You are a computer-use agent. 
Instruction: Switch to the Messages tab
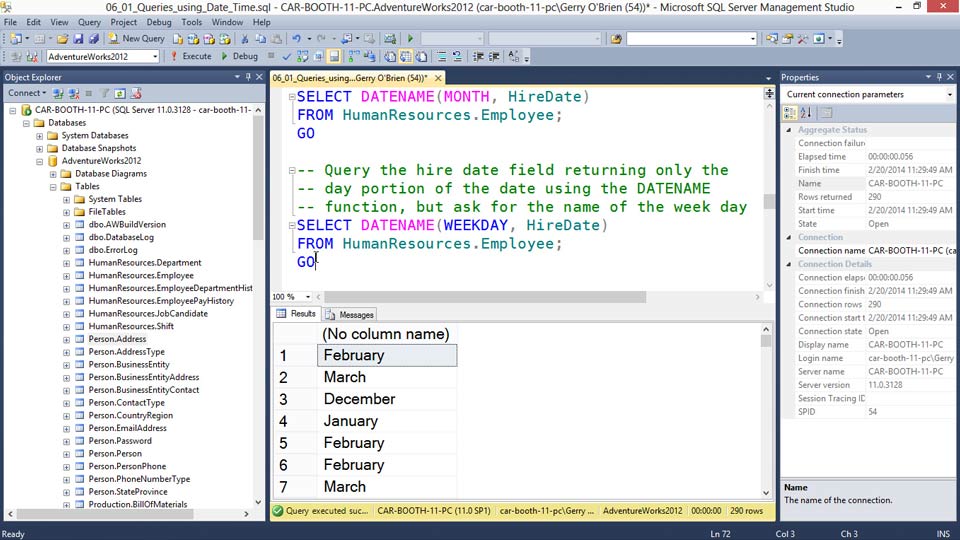[350, 315]
